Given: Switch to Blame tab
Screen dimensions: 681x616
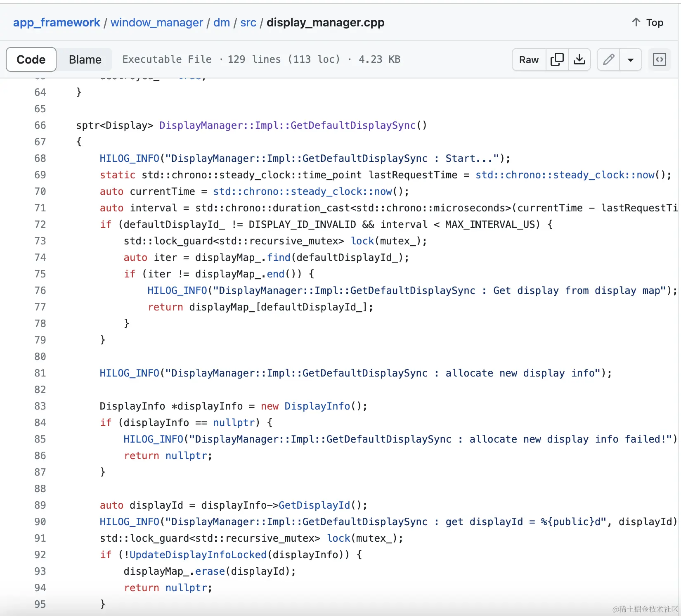Looking at the screenshot, I should click(85, 59).
